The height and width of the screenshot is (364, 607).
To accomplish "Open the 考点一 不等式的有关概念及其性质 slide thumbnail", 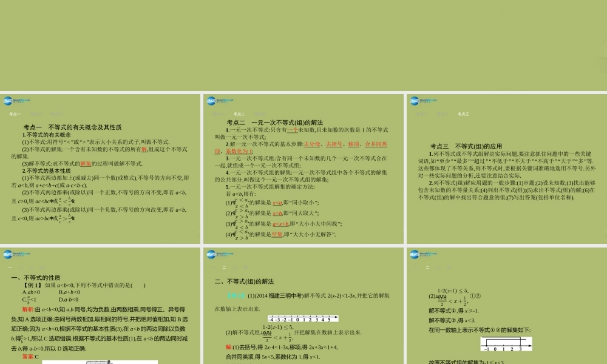I will (100, 169).
